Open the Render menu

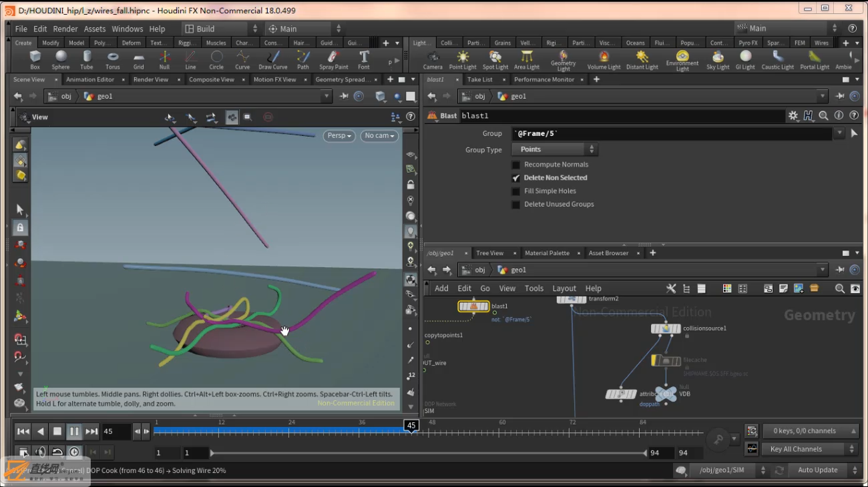65,29
